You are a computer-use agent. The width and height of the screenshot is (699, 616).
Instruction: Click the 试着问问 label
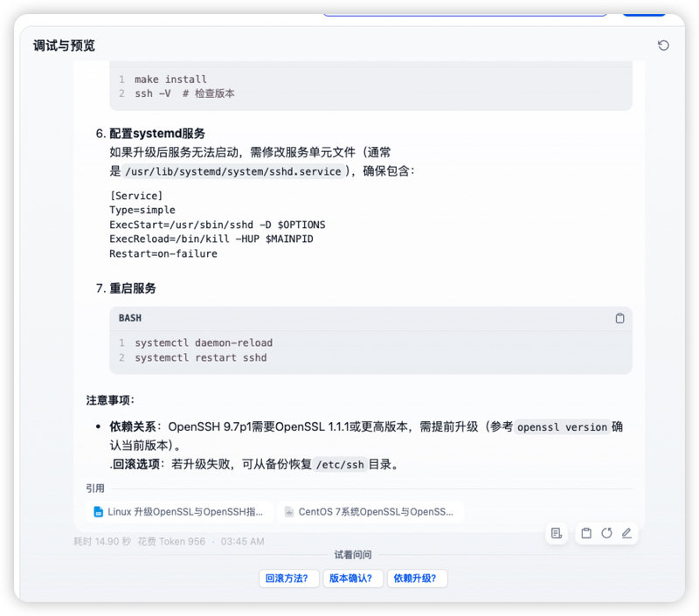tap(353, 555)
